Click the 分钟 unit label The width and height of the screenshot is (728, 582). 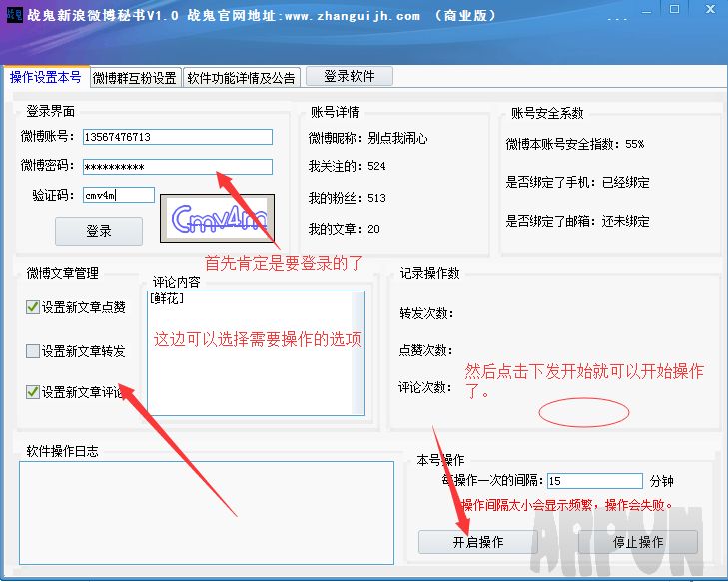point(662,481)
